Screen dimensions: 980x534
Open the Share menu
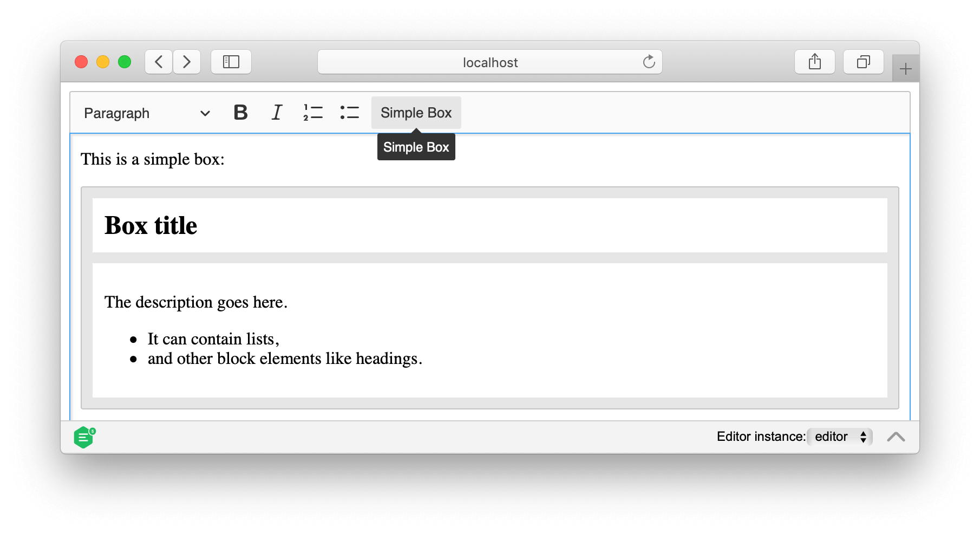point(814,62)
